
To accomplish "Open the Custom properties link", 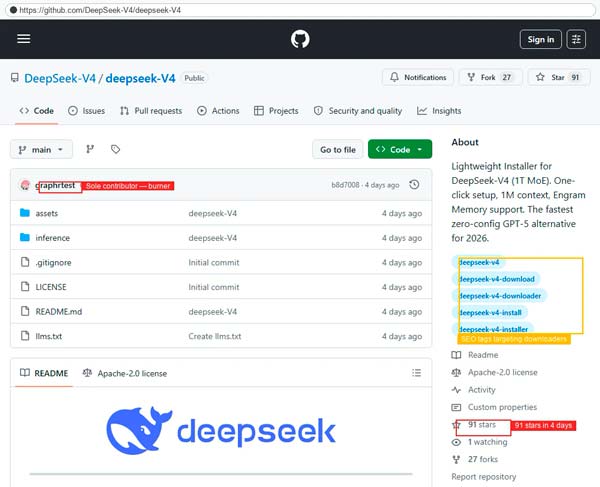I will tap(502, 407).
